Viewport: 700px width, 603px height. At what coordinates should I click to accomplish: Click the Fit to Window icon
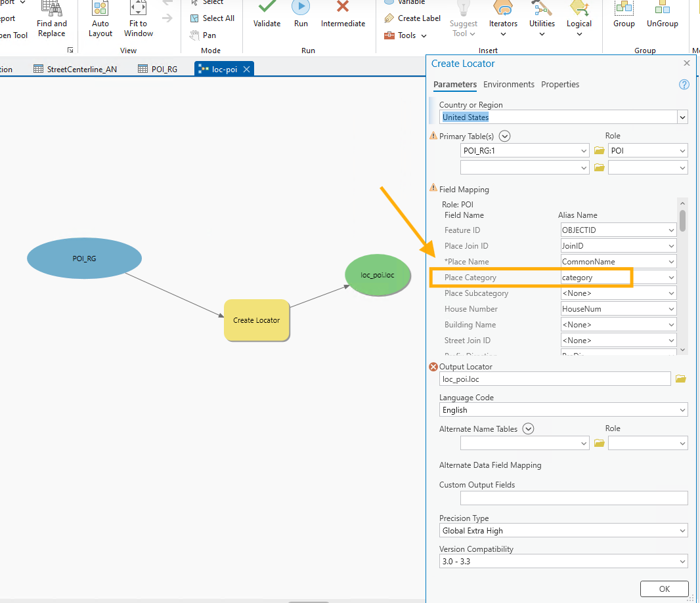pos(139,9)
